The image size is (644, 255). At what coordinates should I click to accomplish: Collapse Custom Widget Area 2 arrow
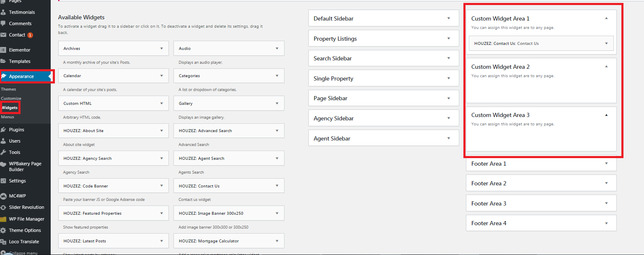click(x=606, y=67)
